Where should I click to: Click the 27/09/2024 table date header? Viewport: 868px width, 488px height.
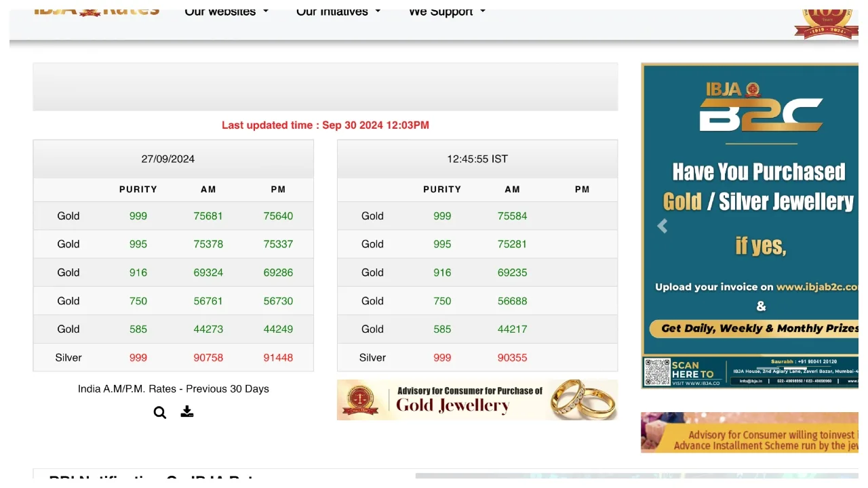[168, 159]
